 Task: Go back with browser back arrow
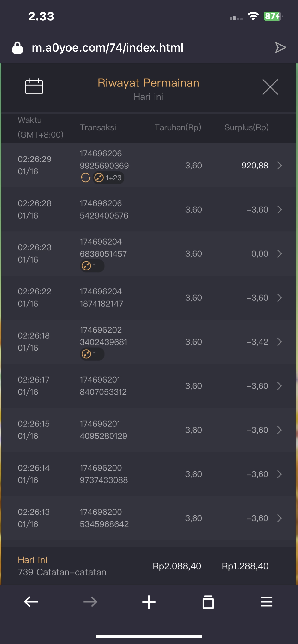click(31, 602)
